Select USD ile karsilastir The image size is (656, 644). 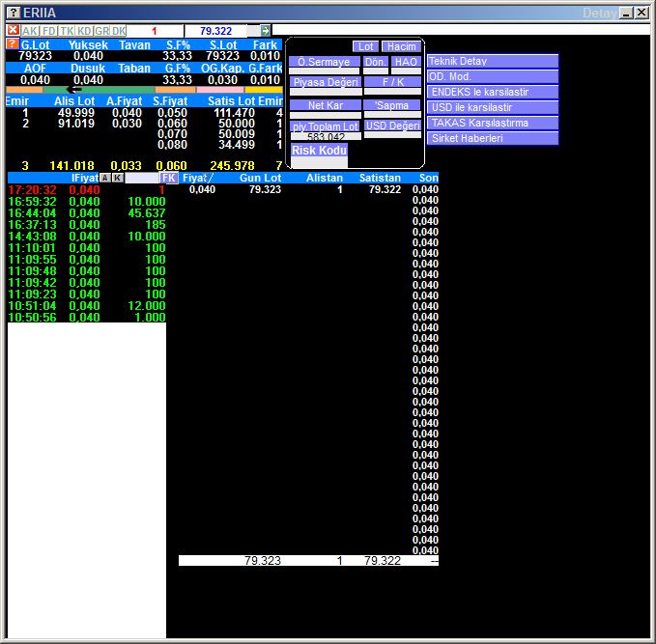click(493, 107)
